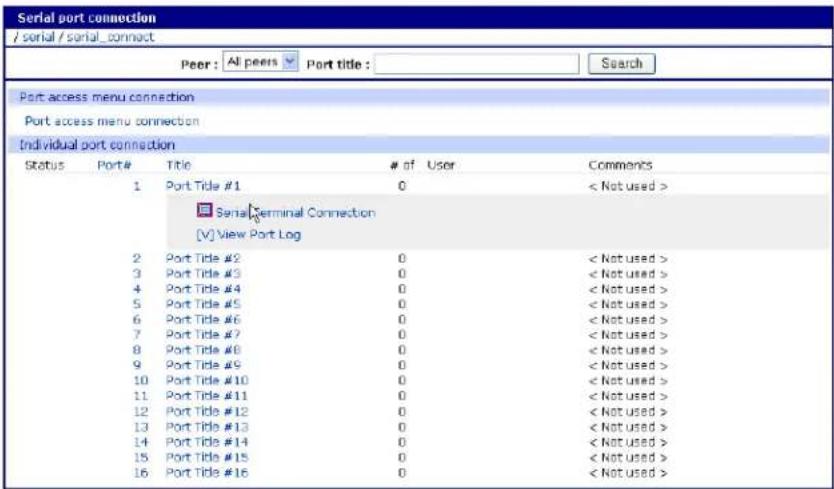Viewport: 834px width, 489px height.
Task: Click port number 8 in Port# column
Action: (137, 350)
